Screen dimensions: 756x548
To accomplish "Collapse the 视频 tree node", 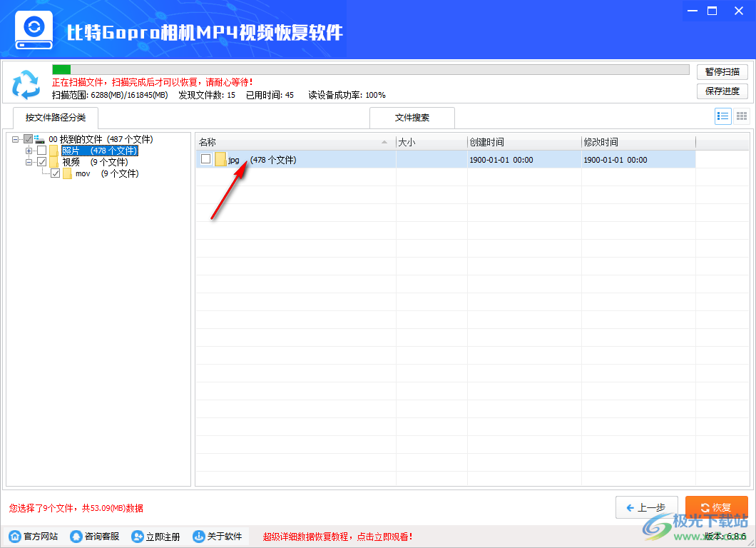I will point(29,162).
